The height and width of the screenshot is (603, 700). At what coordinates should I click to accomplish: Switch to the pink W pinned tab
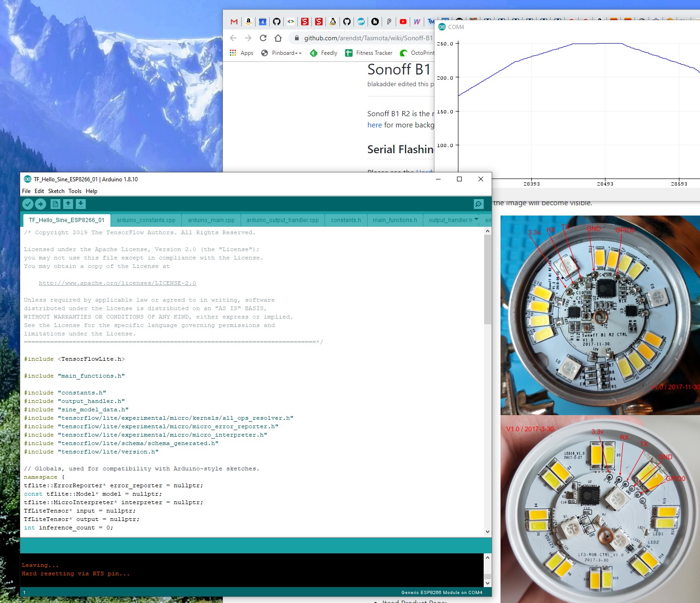(x=417, y=22)
